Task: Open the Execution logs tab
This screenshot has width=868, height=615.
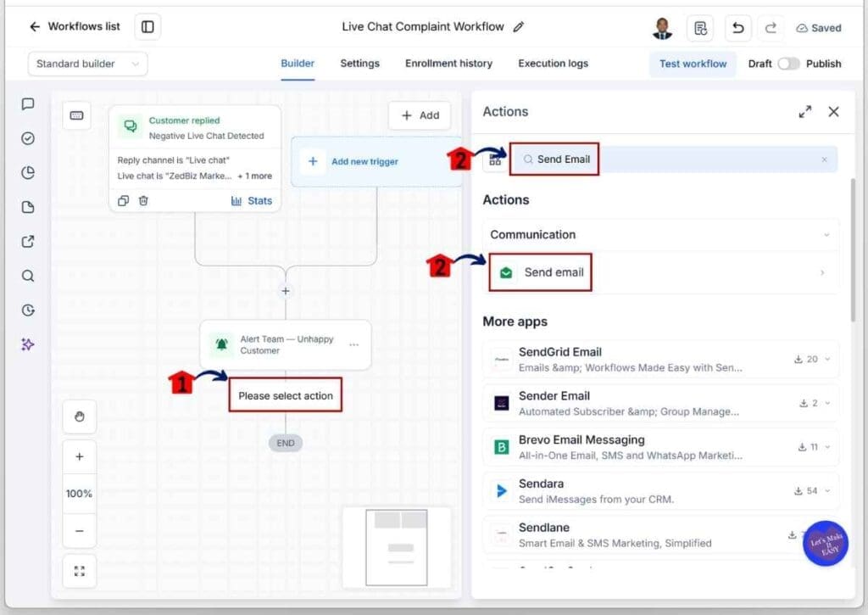Action: (x=553, y=64)
